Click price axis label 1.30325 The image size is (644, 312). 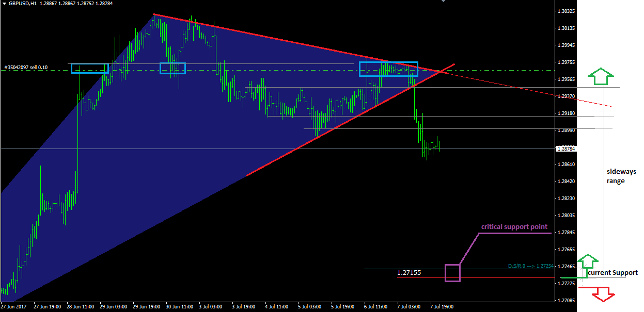tap(567, 11)
